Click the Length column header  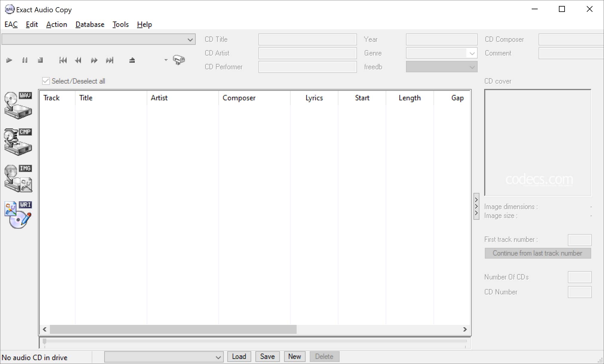[x=410, y=98]
